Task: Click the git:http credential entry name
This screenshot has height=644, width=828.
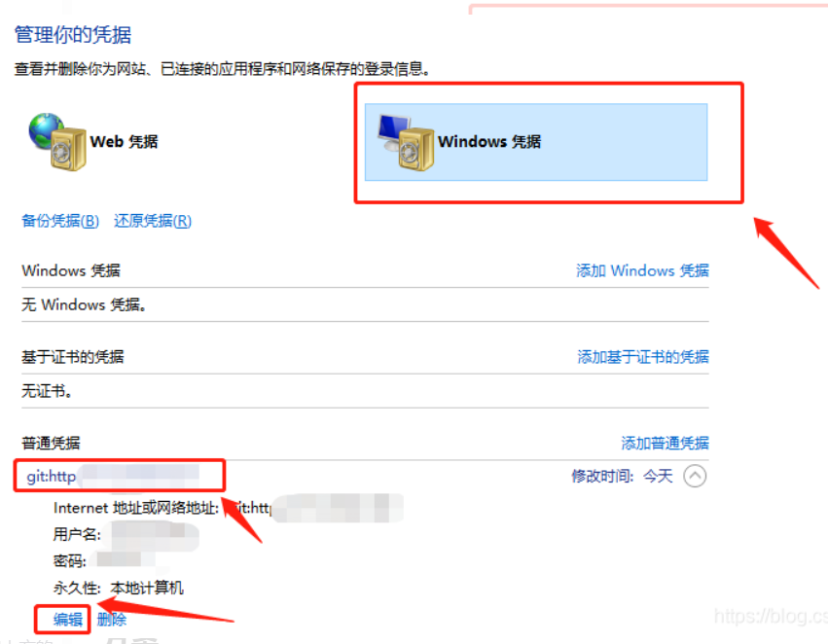Action: [x=52, y=476]
